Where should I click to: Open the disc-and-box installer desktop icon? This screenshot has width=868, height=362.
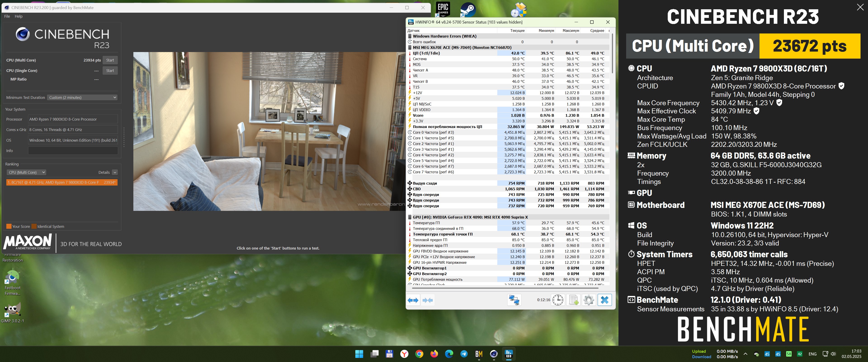point(519,10)
